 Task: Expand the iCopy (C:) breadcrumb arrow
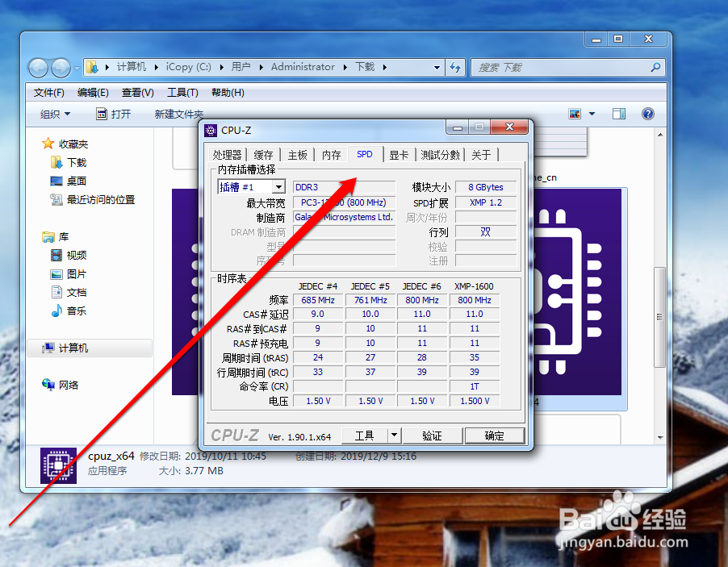point(221,67)
